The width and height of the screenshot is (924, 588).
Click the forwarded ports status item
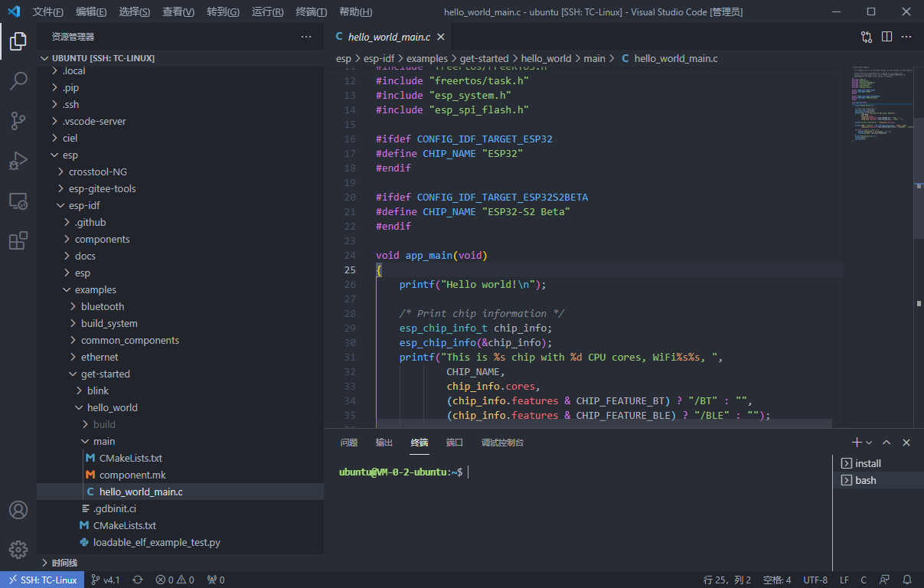pyautogui.click(x=216, y=580)
